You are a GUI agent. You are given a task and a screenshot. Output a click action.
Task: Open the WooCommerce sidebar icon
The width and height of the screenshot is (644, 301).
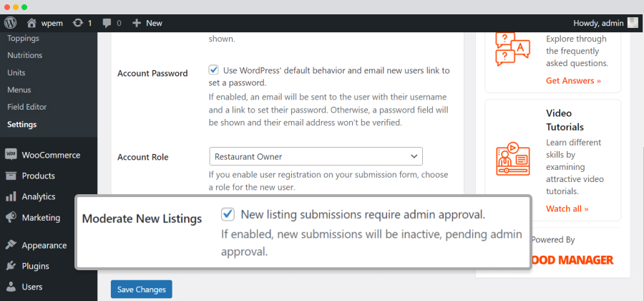coord(11,155)
